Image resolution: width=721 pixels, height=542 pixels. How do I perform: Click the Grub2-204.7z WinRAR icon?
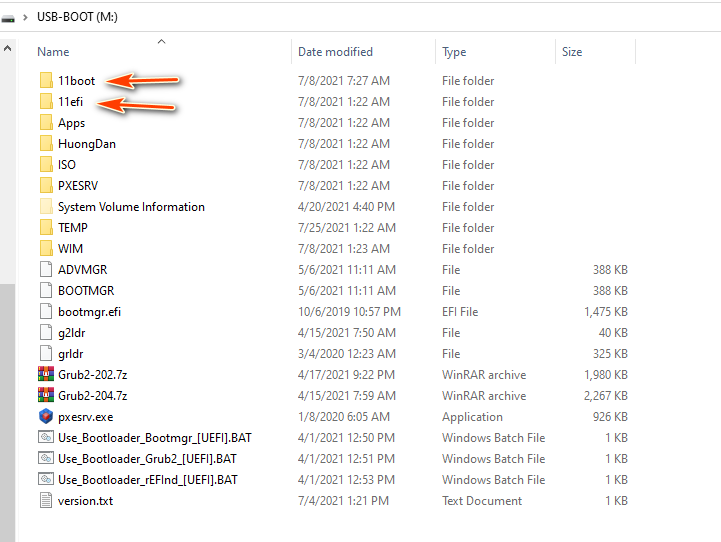click(x=46, y=395)
